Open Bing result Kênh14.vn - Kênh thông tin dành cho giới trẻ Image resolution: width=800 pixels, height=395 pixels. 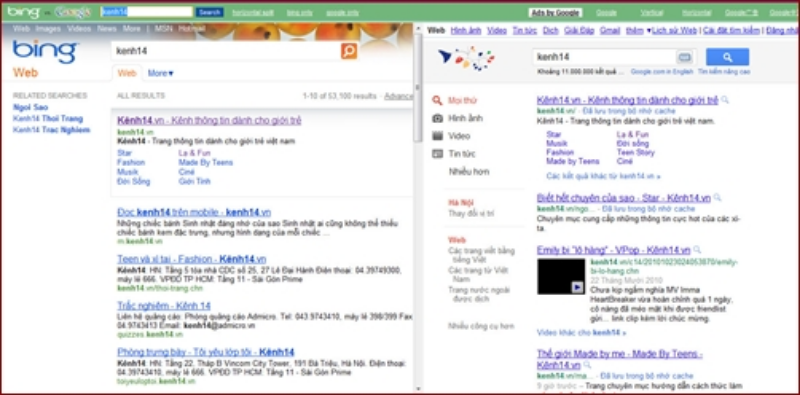(x=209, y=121)
